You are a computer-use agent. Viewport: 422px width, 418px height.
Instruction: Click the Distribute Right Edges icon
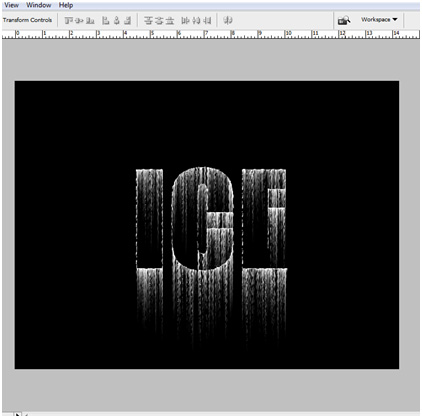pyautogui.click(x=207, y=21)
